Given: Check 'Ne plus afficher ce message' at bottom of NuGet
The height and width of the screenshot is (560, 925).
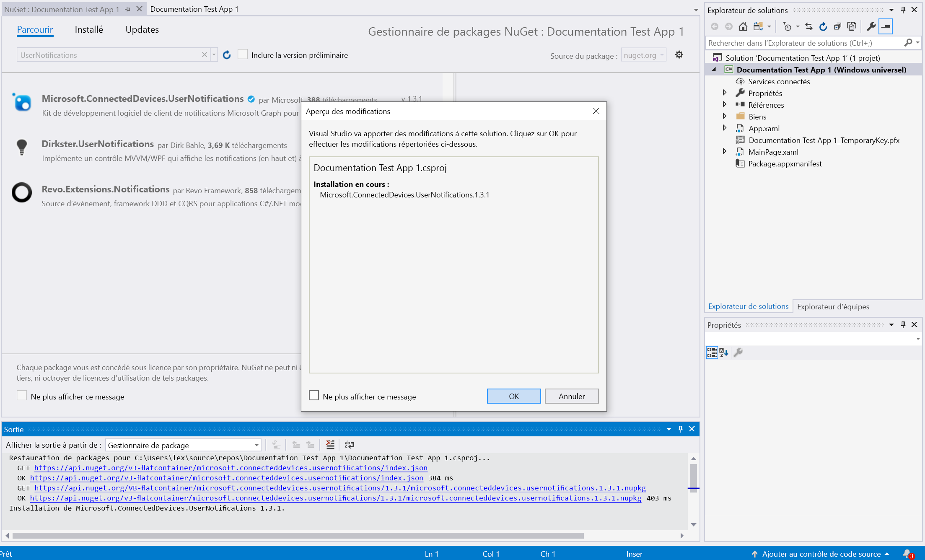Looking at the screenshot, I should [x=22, y=396].
